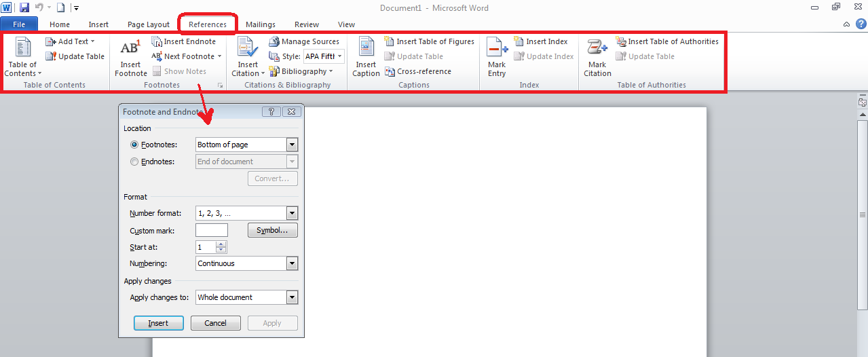Click the Symbol button
This screenshot has width=868, height=357.
[x=272, y=230]
